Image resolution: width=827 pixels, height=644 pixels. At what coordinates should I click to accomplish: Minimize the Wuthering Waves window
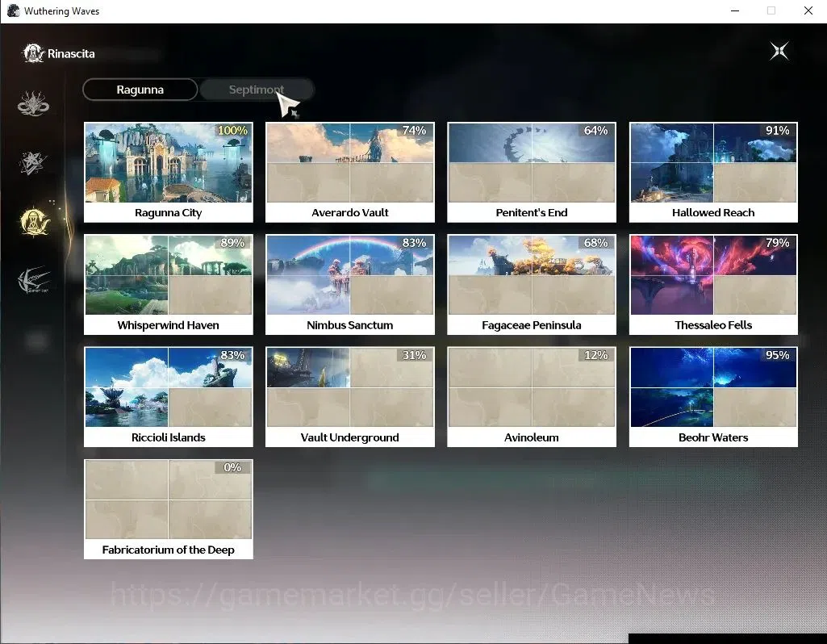[735, 10]
